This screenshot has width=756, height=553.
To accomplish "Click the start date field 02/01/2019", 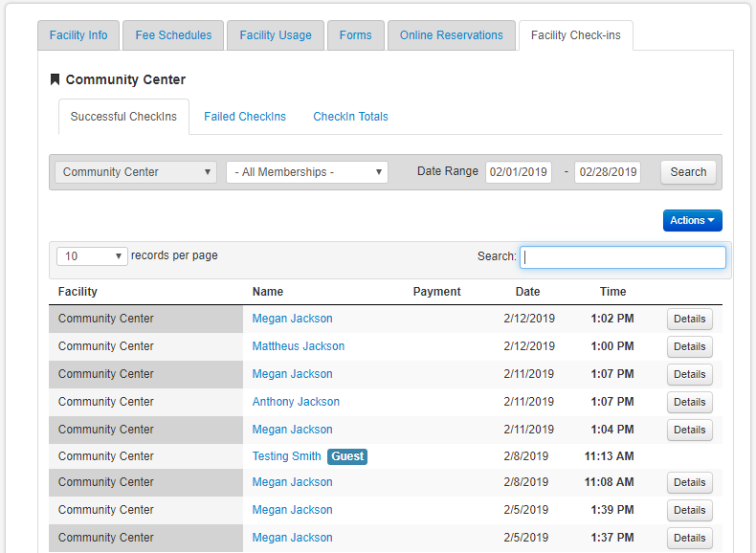I will click(x=518, y=172).
